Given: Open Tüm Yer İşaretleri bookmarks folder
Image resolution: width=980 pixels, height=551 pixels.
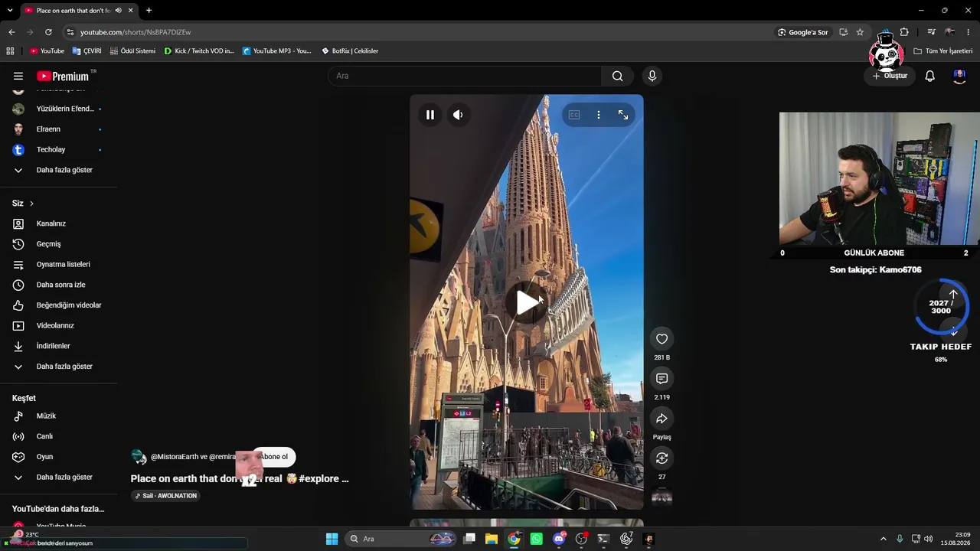Looking at the screenshot, I should 943,51.
